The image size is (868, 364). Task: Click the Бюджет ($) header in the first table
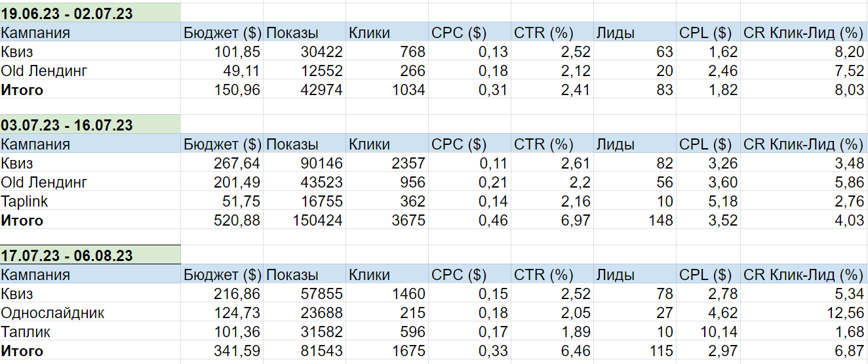pyautogui.click(x=222, y=32)
